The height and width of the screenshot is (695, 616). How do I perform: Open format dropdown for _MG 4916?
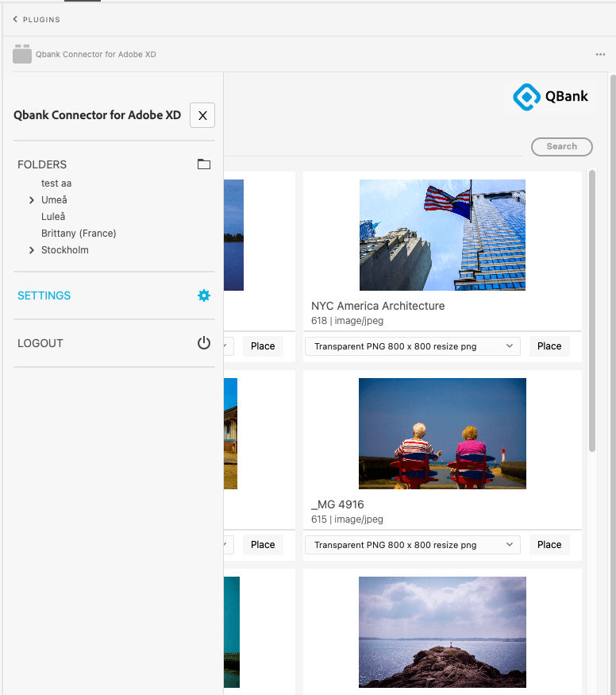pyautogui.click(x=413, y=545)
